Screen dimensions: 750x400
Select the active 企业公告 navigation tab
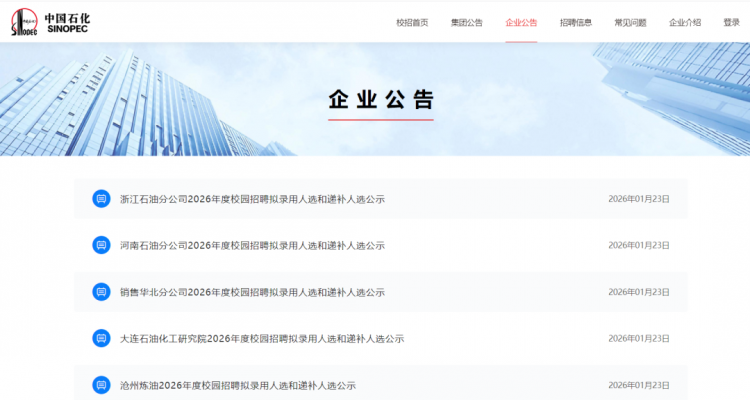521,22
